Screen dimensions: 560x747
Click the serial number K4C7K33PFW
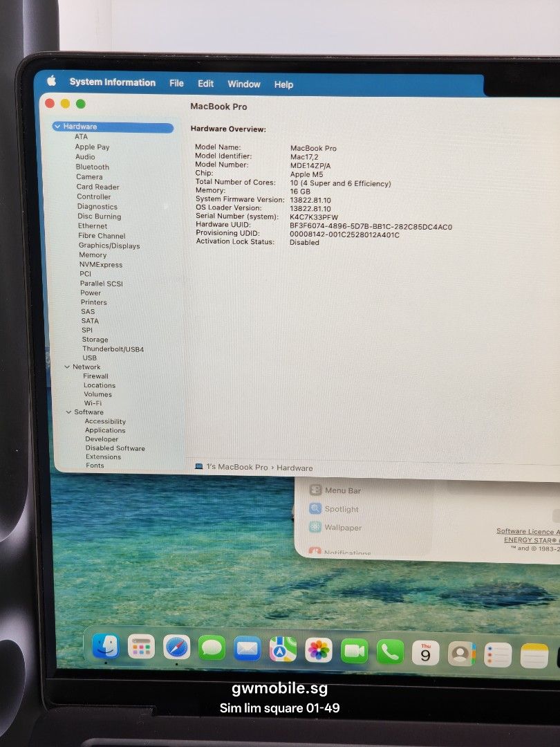coord(314,216)
